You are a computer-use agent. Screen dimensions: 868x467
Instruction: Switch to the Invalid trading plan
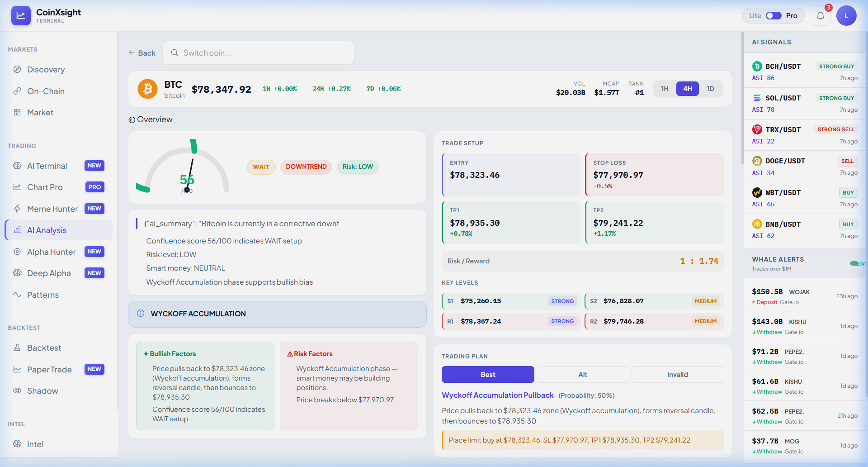point(678,375)
